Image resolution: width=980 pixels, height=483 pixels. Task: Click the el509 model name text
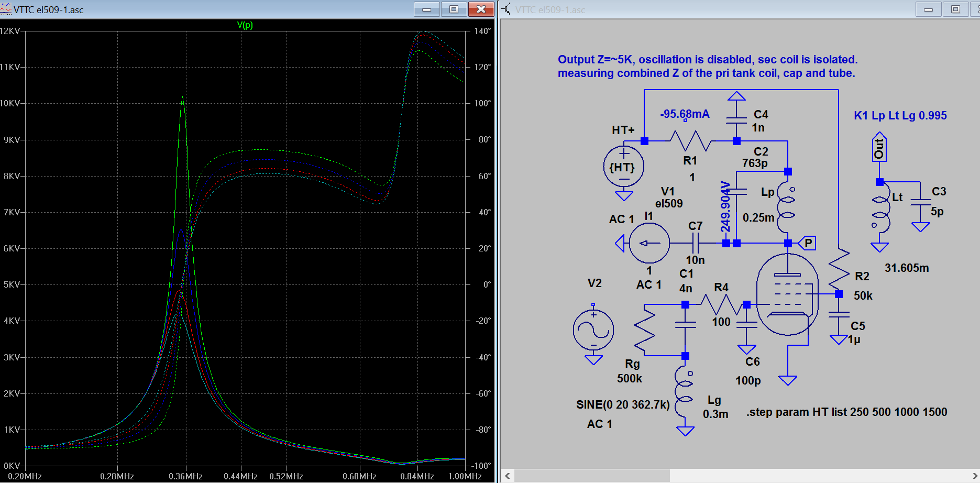(x=669, y=204)
